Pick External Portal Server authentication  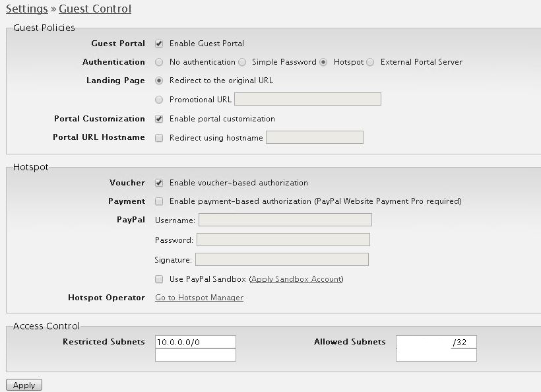[x=370, y=62]
